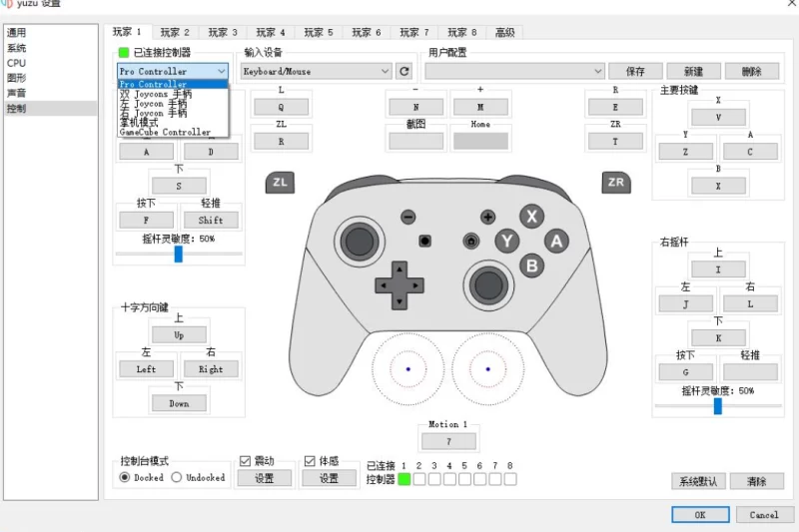799x532 pixels.
Task: Choose GameCube Controller from the open dropdown list
Action: click(166, 132)
